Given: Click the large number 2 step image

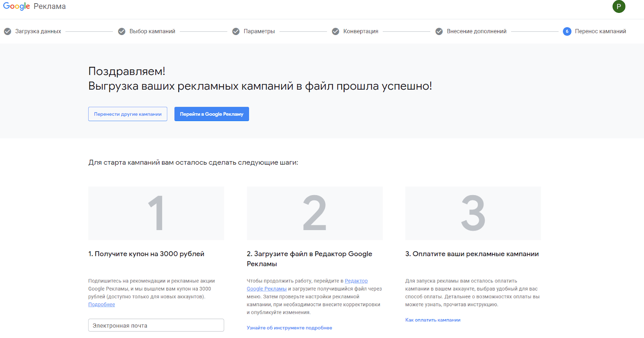Looking at the screenshot, I should (315, 213).
